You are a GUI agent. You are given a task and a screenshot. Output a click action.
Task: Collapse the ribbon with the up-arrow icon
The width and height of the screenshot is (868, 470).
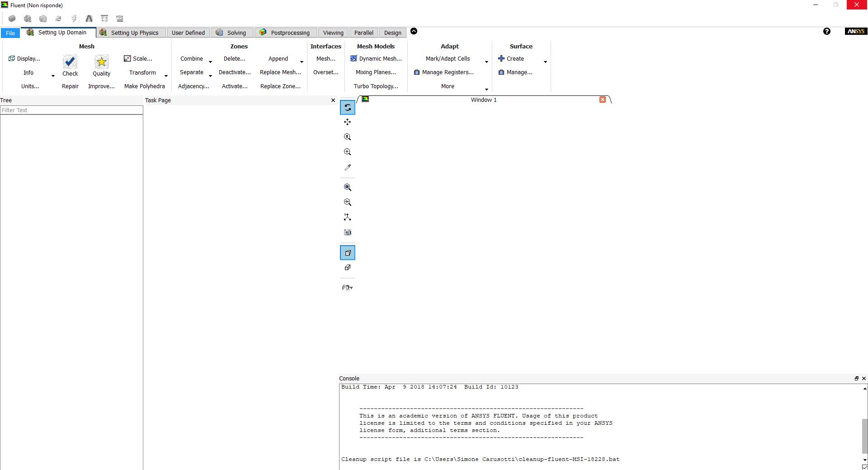click(x=414, y=31)
